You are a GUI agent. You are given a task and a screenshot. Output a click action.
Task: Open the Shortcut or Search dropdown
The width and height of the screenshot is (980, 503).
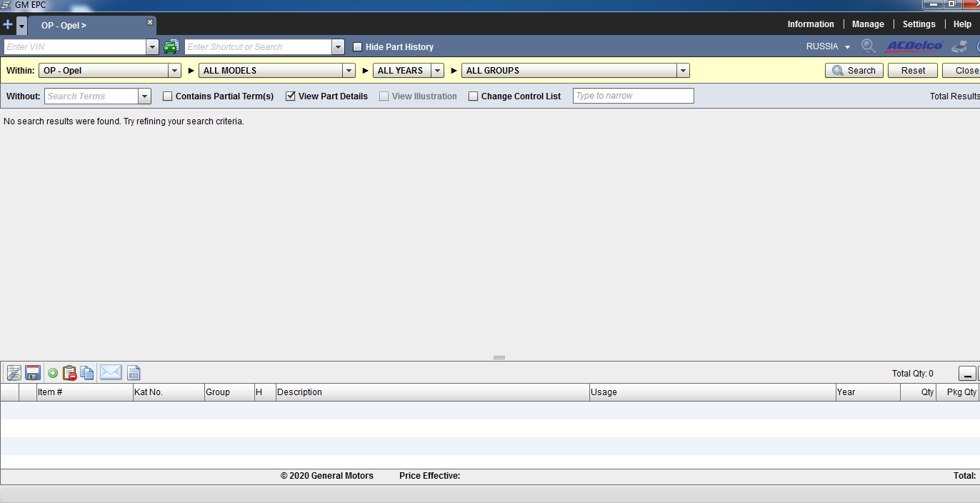339,47
